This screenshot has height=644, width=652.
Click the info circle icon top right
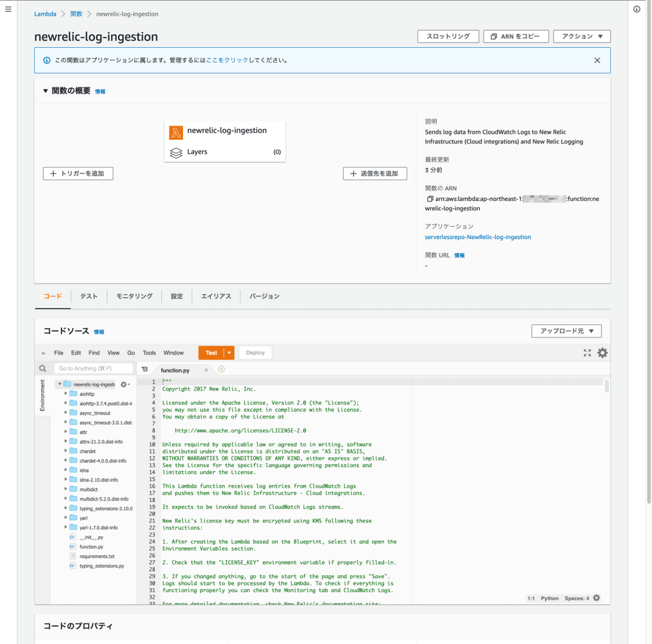click(637, 9)
